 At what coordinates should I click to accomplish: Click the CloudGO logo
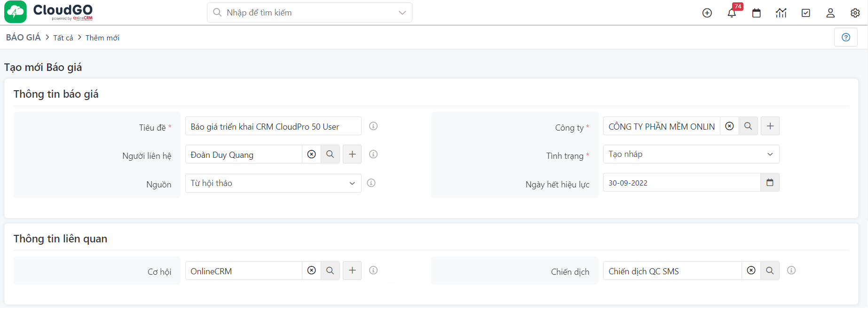point(49,12)
